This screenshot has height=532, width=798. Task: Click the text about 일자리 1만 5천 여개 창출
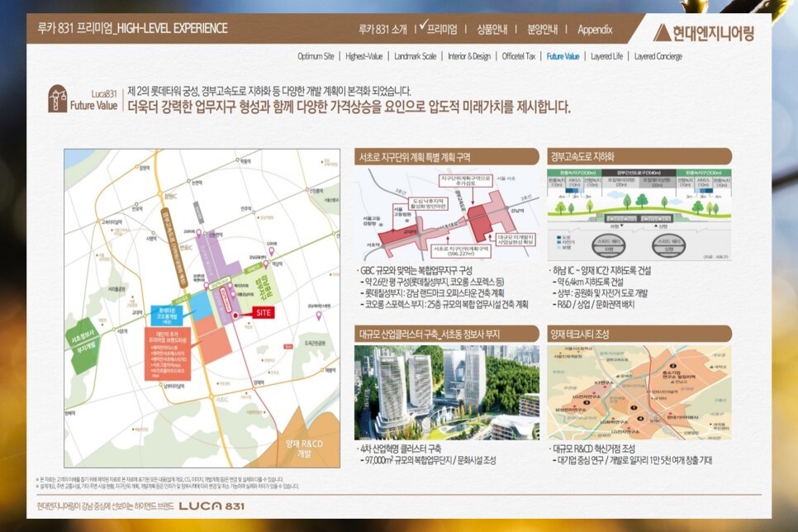pos(632,460)
